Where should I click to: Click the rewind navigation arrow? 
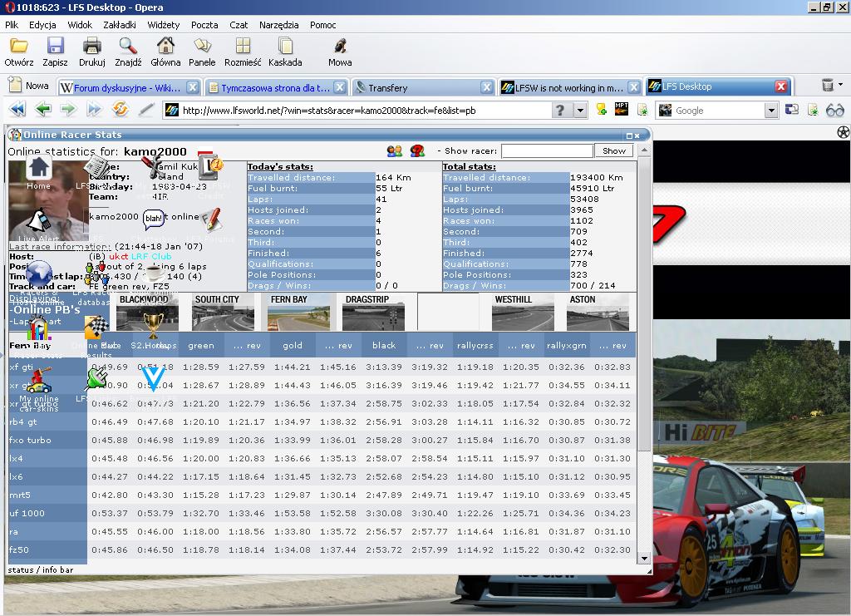click(x=18, y=110)
